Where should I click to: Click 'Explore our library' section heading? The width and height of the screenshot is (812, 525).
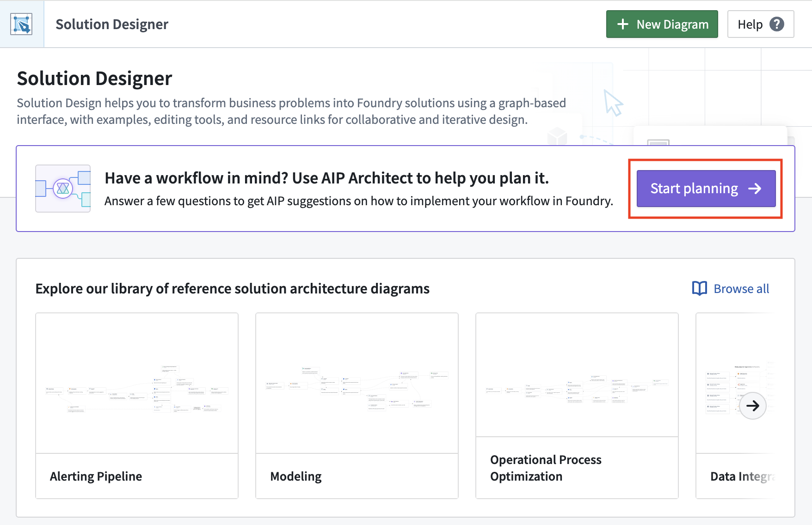click(x=233, y=288)
